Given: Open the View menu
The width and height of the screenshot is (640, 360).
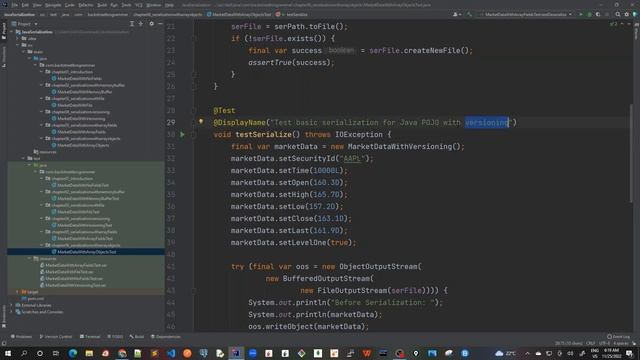Looking at the screenshot, I should (x=37, y=5).
